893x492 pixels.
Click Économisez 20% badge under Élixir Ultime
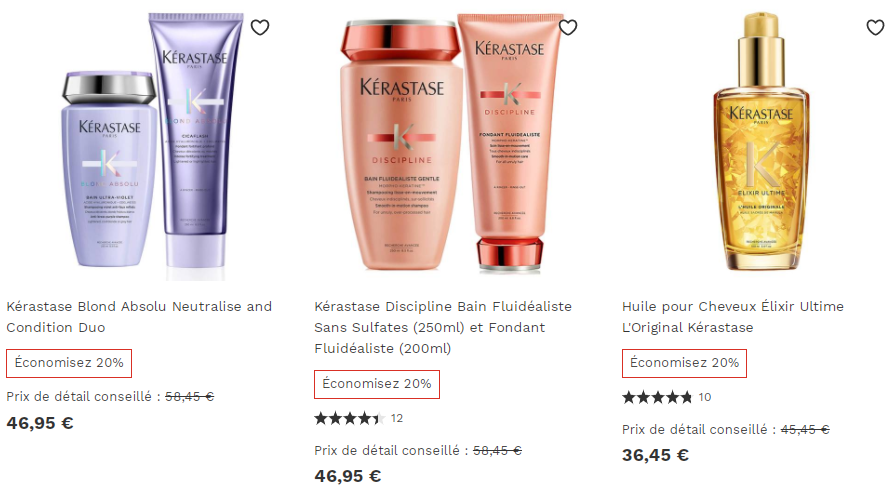[685, 363]
